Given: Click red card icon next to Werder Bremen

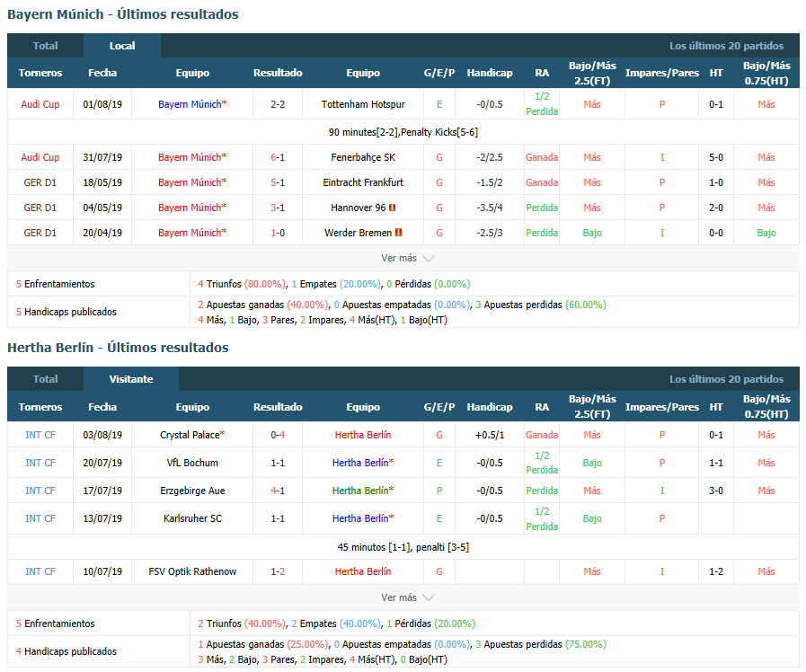Looking at the screenshot, I should [398, 233].
